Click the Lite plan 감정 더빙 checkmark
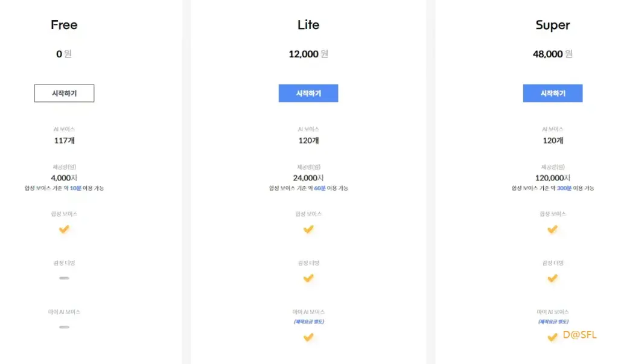 308,278
